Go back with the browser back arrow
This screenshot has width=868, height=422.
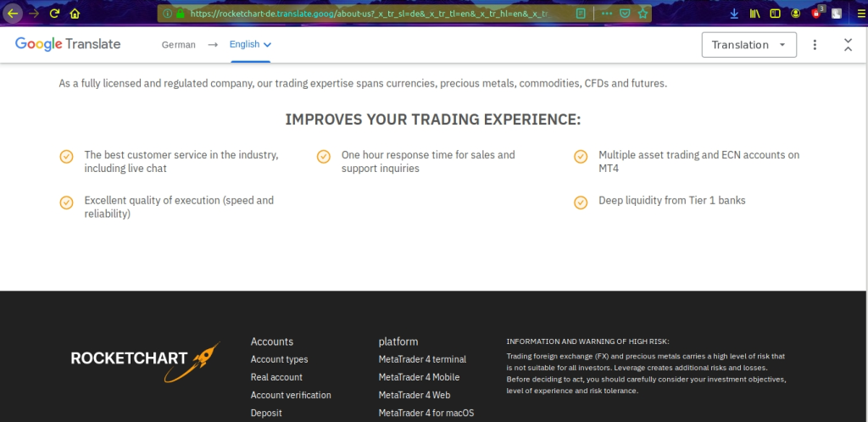[x=12, y=14]
